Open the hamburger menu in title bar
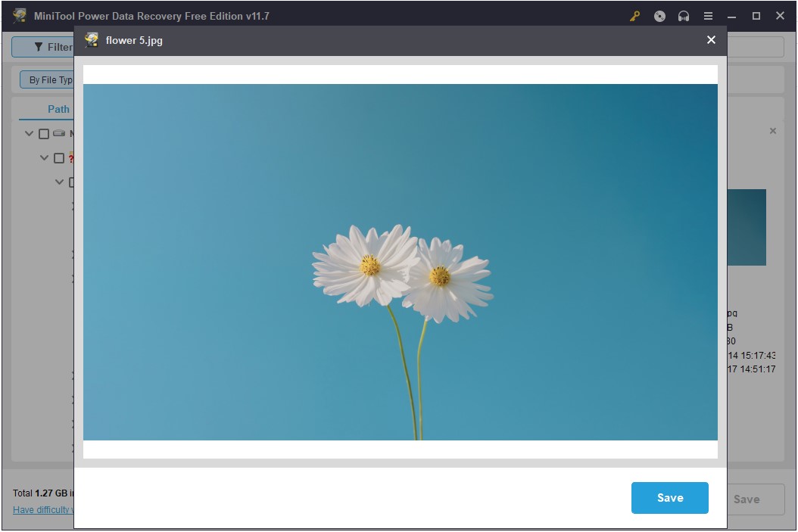 [x=708, y=17]
